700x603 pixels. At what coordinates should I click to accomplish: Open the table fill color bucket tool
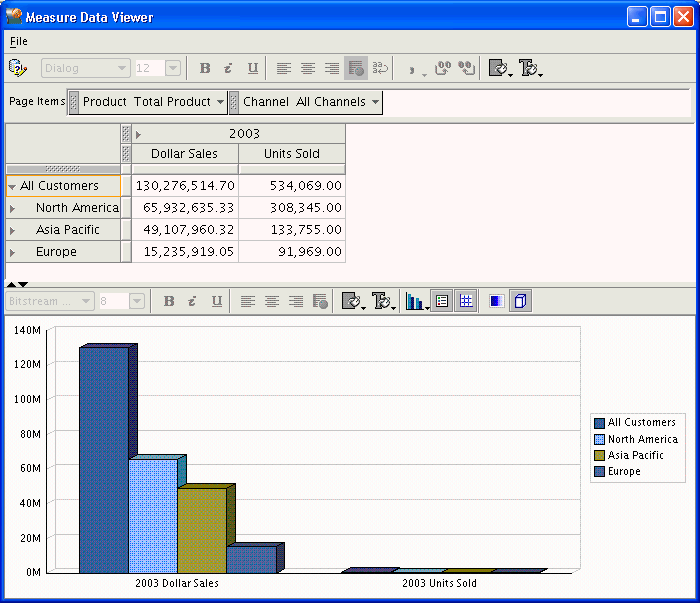[500, 68]
